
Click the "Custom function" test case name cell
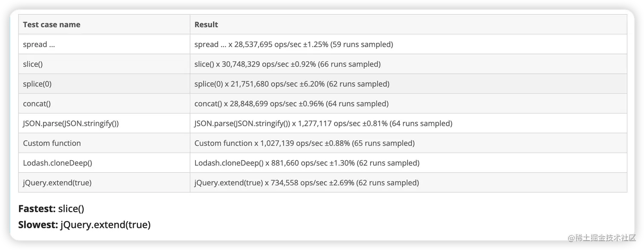[52, 143]
